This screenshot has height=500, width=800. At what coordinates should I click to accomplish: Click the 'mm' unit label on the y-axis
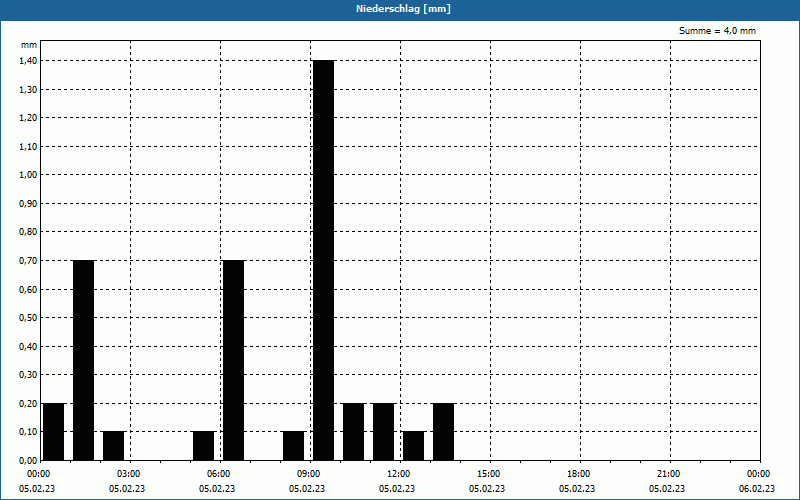[29, 45]
